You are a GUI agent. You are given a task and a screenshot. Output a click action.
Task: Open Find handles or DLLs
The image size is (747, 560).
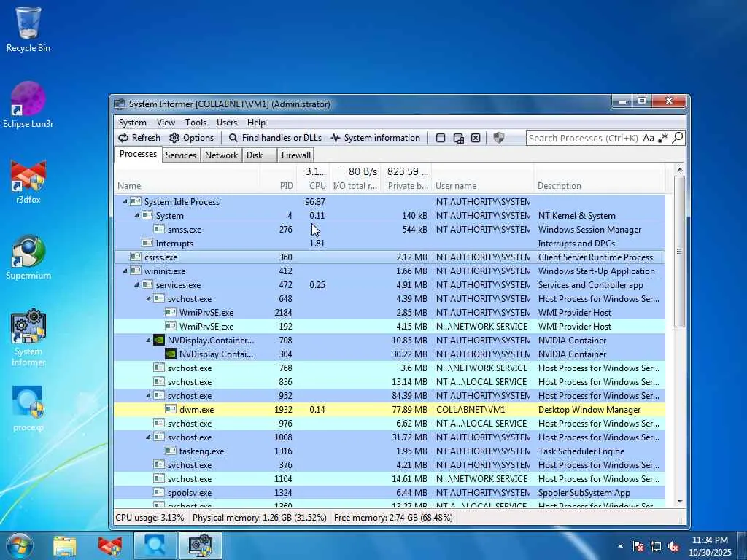coord(275,138)
